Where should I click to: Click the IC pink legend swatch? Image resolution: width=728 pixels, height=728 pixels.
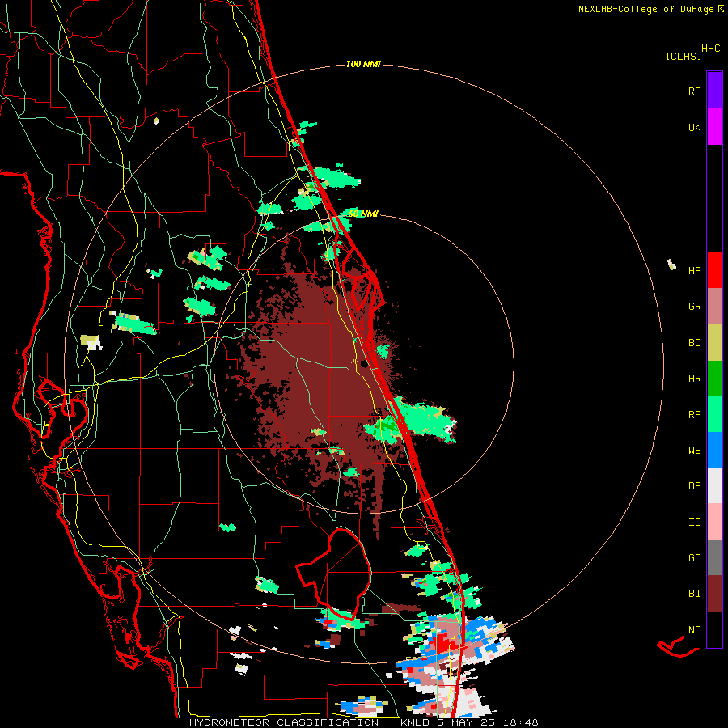click(x=714, y=522)
